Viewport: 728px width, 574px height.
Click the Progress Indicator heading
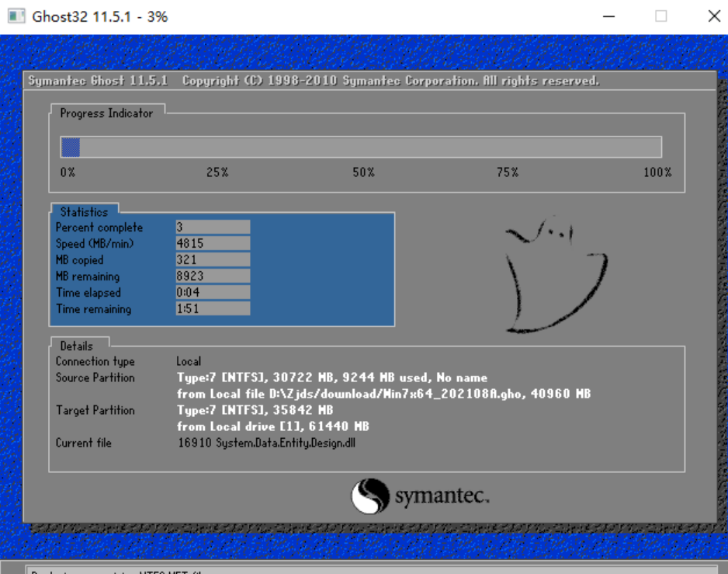click(x=106, y=113)
